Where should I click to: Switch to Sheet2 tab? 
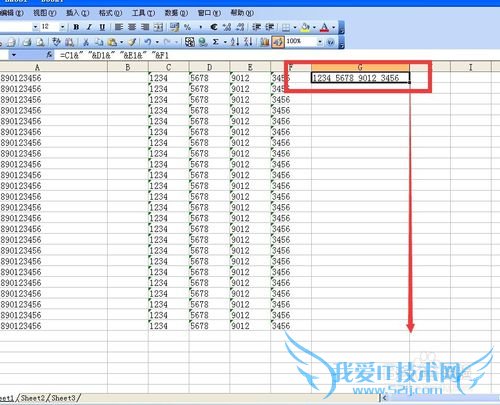click(x=33, y=398)
